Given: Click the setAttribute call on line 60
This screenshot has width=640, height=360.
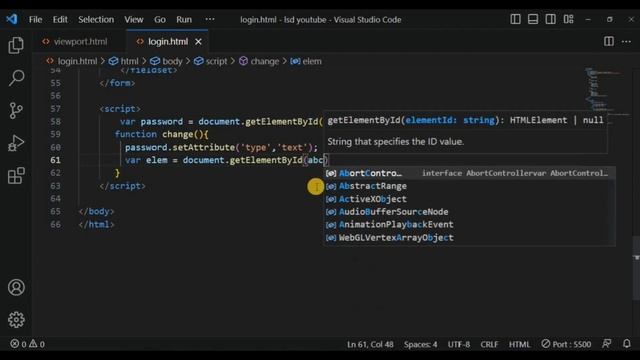Looking at the screenshot, I should pos(204,147).
